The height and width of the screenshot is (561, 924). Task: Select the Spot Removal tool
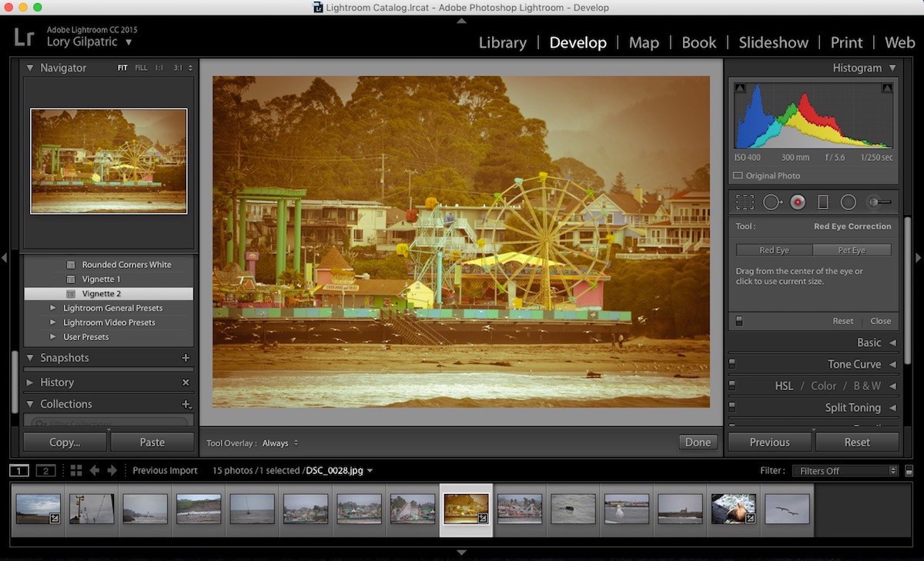coord(772,202)
